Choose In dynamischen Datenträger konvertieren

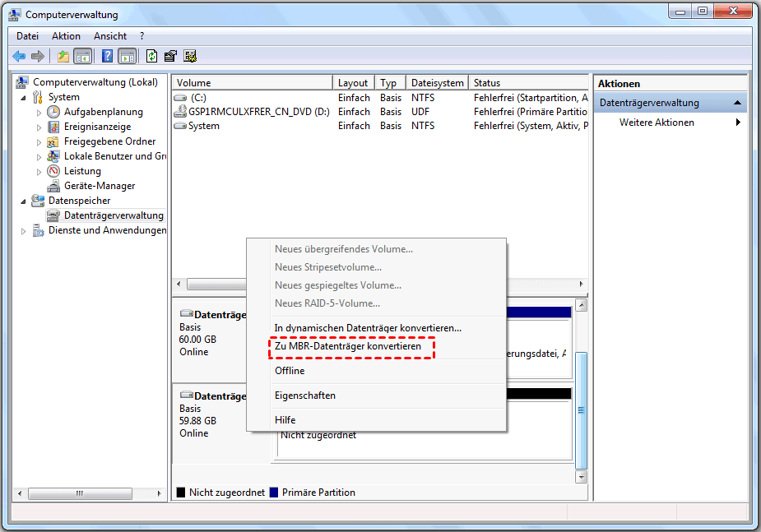click(x=368, y=328)
